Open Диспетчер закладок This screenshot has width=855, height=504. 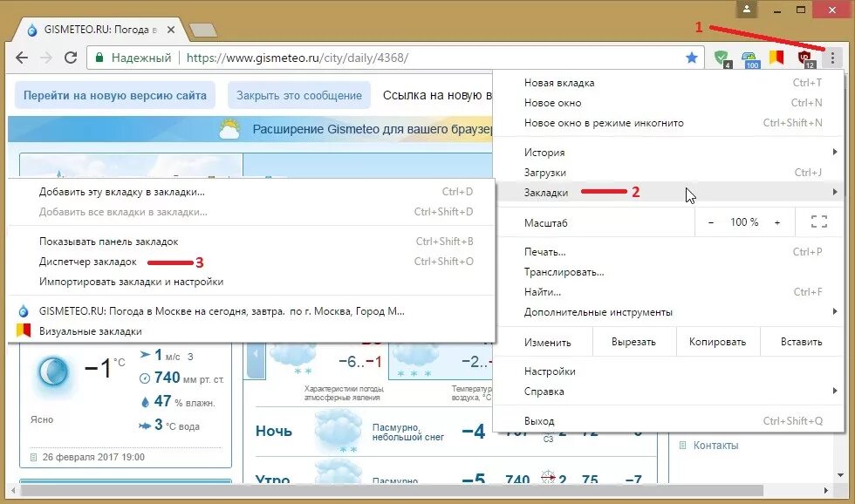click(251, 262)
